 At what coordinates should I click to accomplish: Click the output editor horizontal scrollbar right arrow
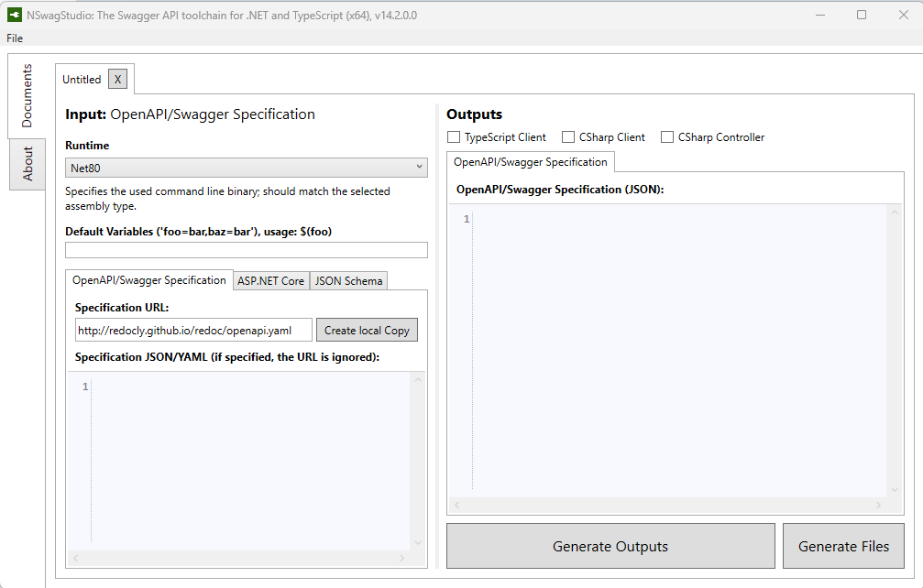click(878, 505)
